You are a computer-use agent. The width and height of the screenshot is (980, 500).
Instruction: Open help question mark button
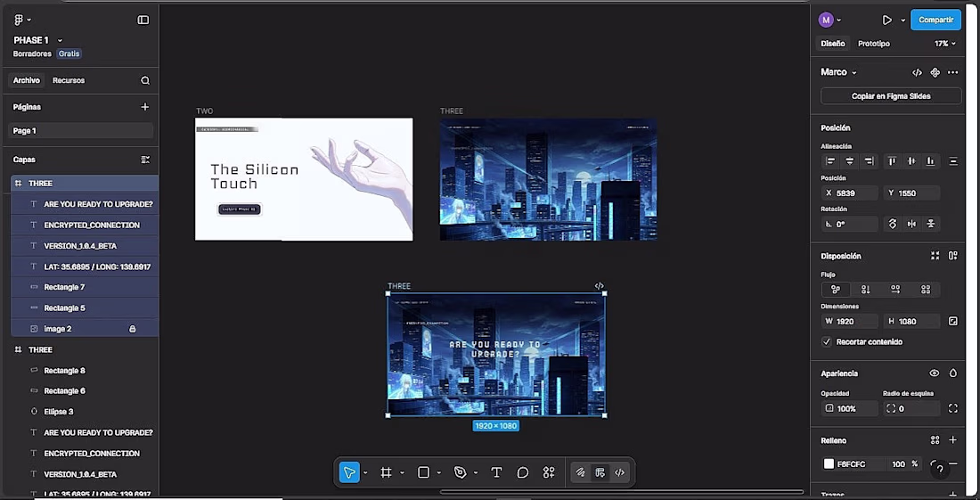(940, 469)
